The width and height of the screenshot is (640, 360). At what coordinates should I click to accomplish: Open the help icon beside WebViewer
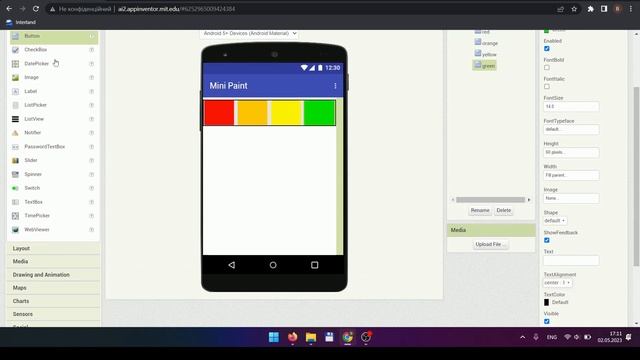[x=91, y=230]
